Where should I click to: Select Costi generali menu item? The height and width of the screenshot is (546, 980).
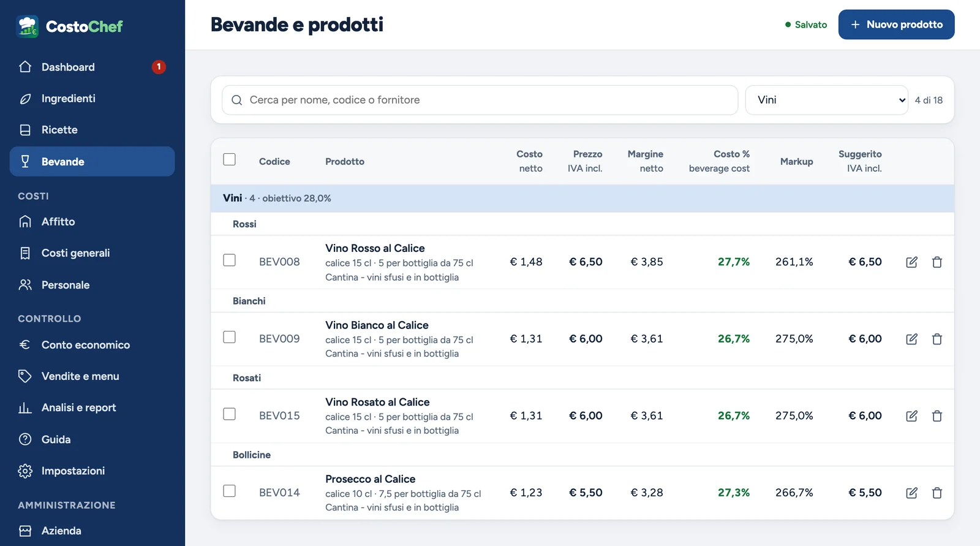coord(92,253)
